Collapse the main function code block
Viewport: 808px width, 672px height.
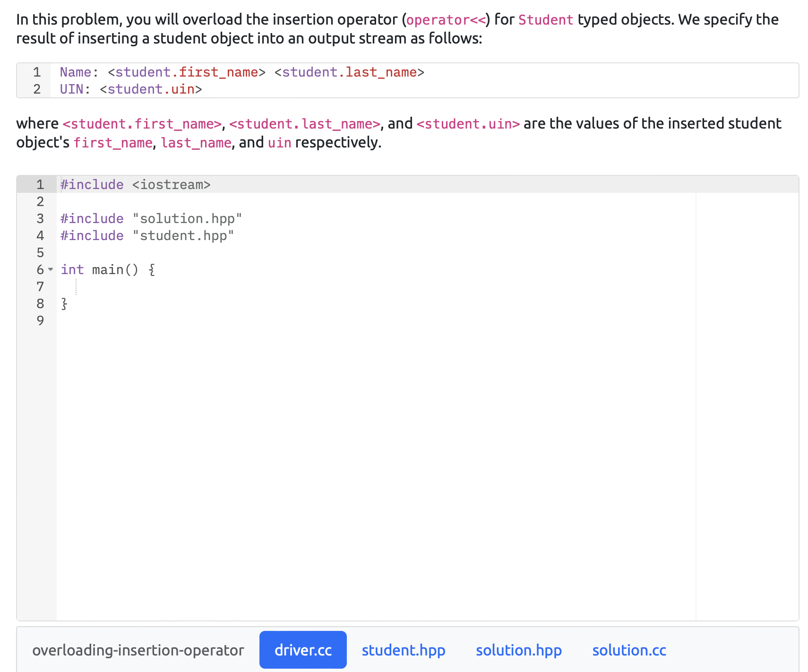(50, 270)
